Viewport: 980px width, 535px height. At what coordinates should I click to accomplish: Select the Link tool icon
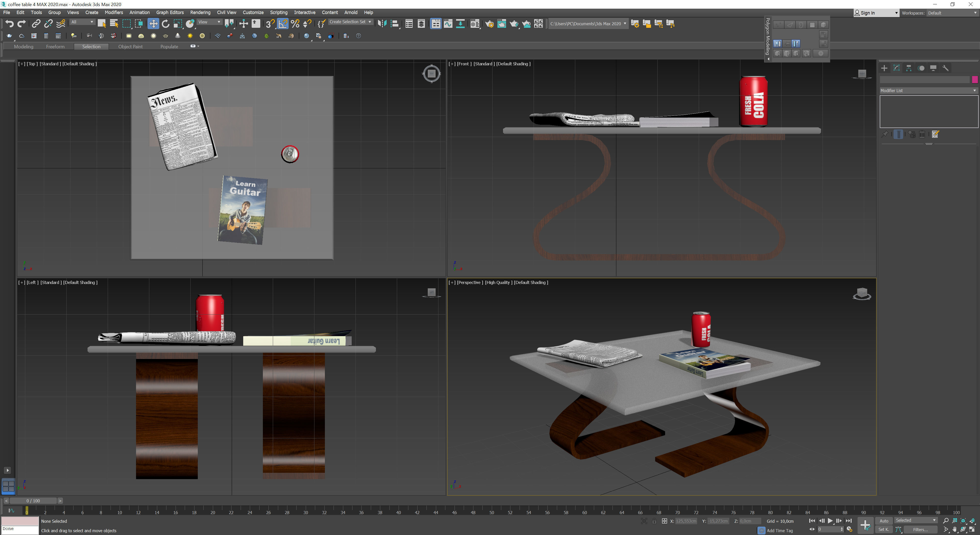click(36, 23)
